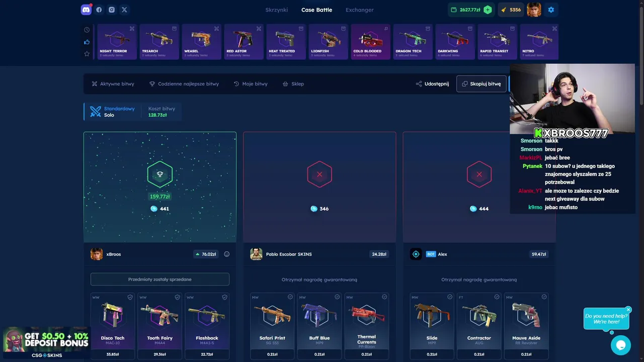Viewport: 644px width, 362px height.
Task: Open the Facebook social icon
Action: pos(99,10)
